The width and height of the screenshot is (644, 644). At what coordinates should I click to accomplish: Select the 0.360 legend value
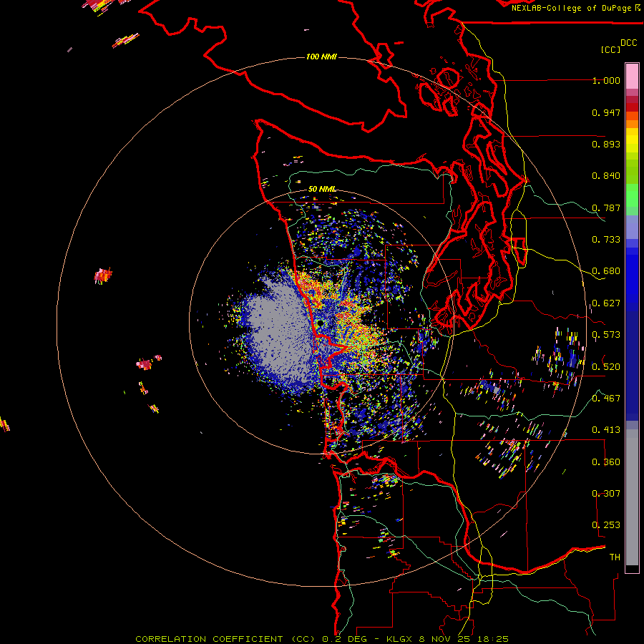606,462
